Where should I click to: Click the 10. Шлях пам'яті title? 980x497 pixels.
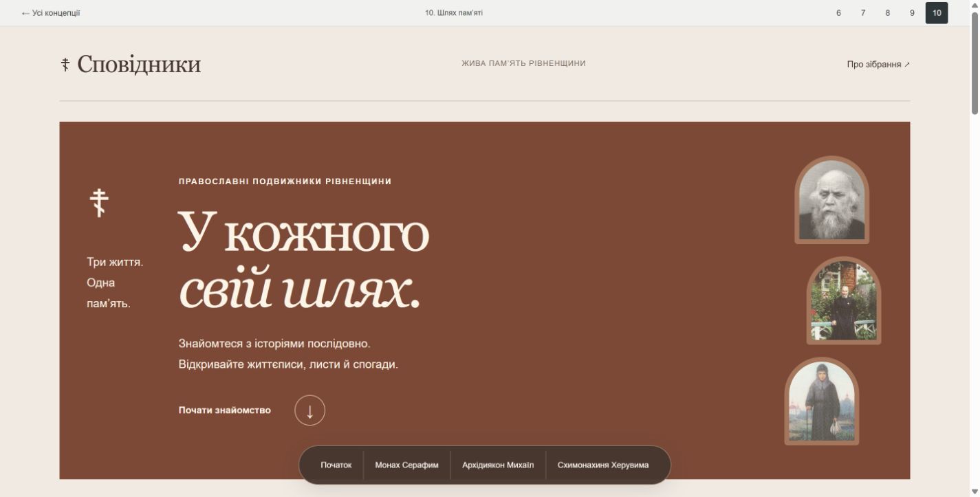454,13
